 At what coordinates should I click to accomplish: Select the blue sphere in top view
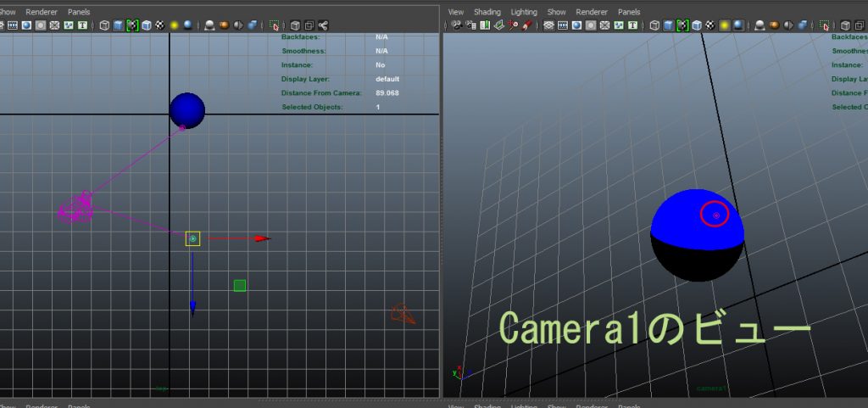187,111
